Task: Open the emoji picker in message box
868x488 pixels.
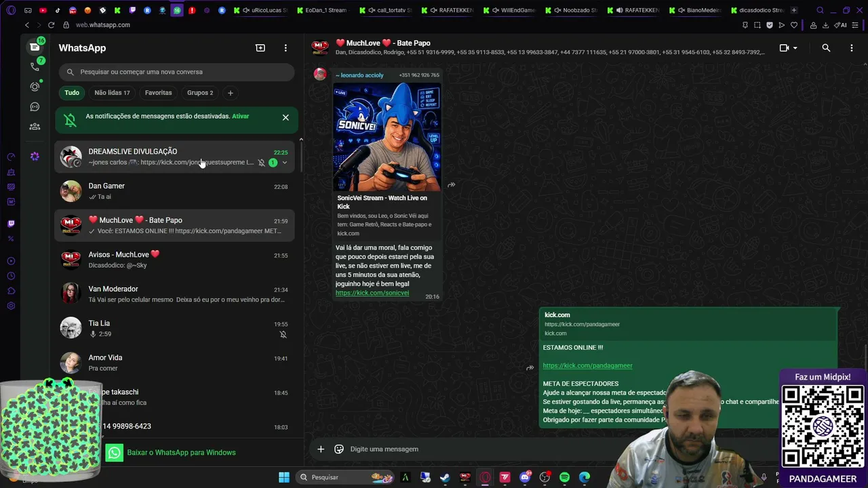Action: coord(339,449)
